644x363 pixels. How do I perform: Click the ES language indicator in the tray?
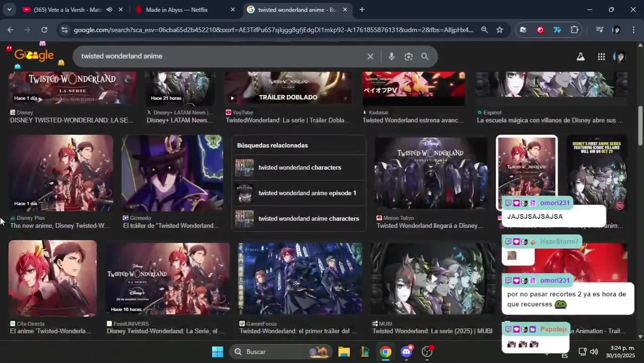pos(564,355)
